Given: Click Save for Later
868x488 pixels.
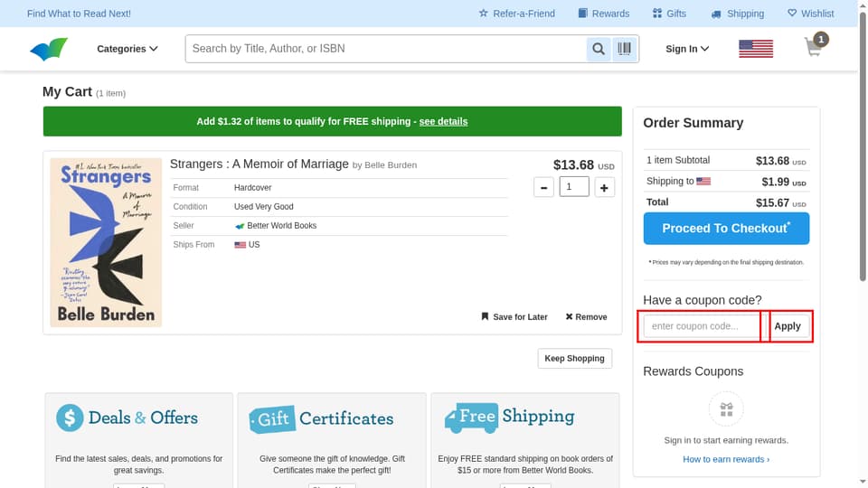Looking at the screenshot, I should click(x=514, y=317).
